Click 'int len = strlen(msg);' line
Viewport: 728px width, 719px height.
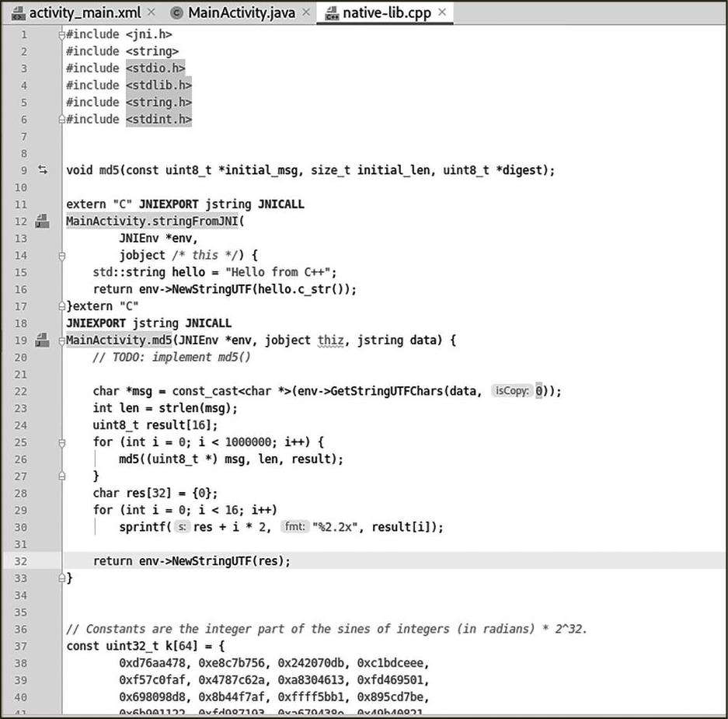click(165, 408)
